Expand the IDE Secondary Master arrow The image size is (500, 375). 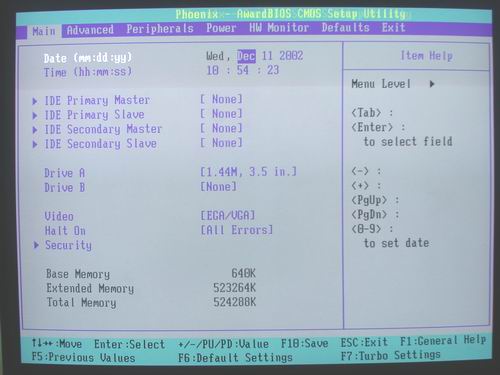point(35,130)
